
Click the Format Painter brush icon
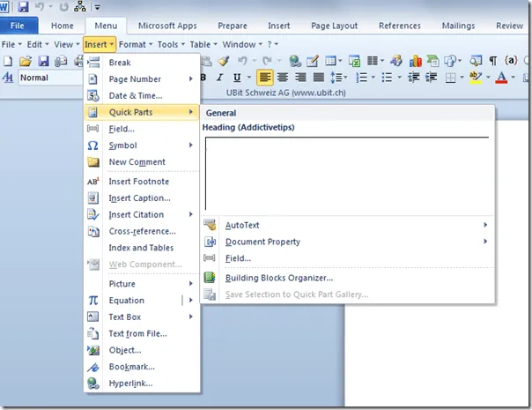pos(224,61)
